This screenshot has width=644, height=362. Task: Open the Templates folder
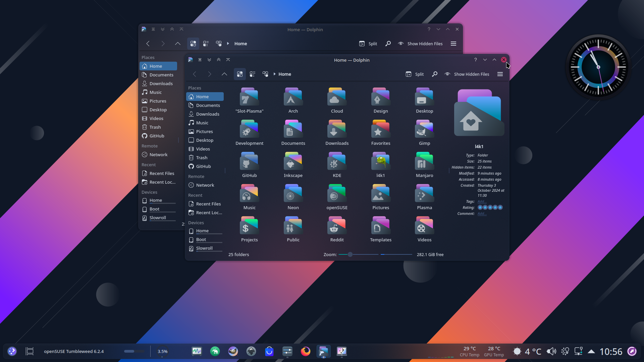381,229
